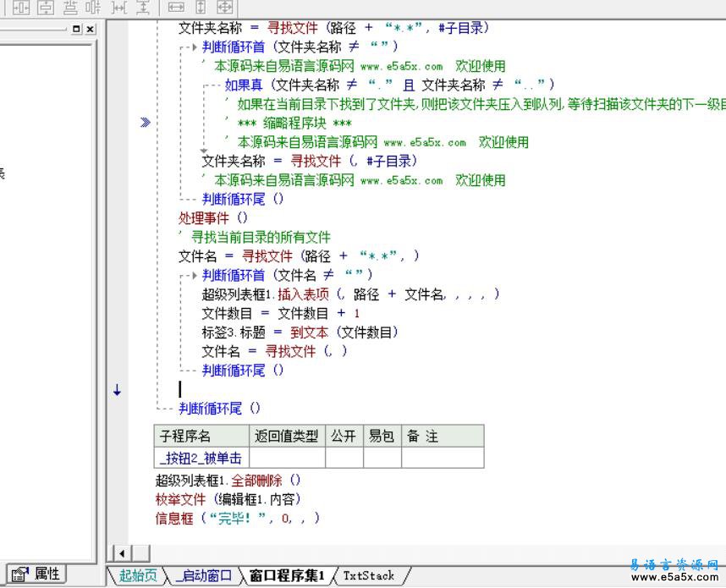Click the center horizontally in window icon
Screen dimensions: 726x588
tap(21, 8)
